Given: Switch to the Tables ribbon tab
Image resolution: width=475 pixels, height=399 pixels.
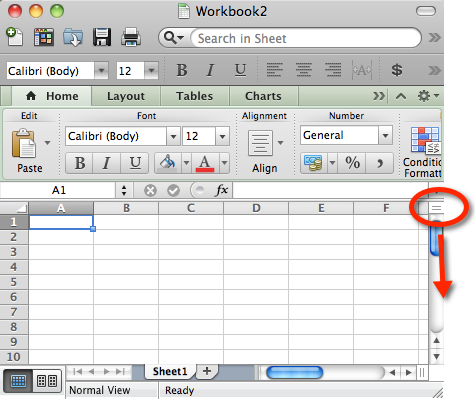Looking at the screenshot, I should pyautogui.click(x=194, y=96).
